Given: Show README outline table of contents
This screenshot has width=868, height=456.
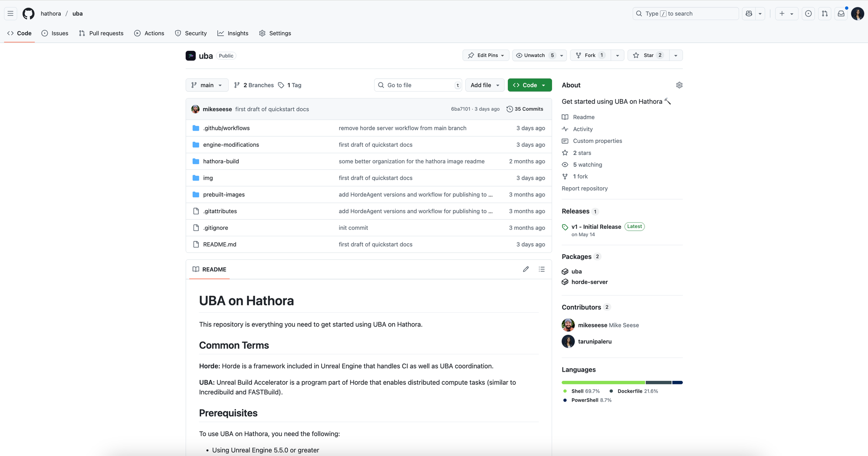Looking at the screenshot, I should click(x=542, y=269).
